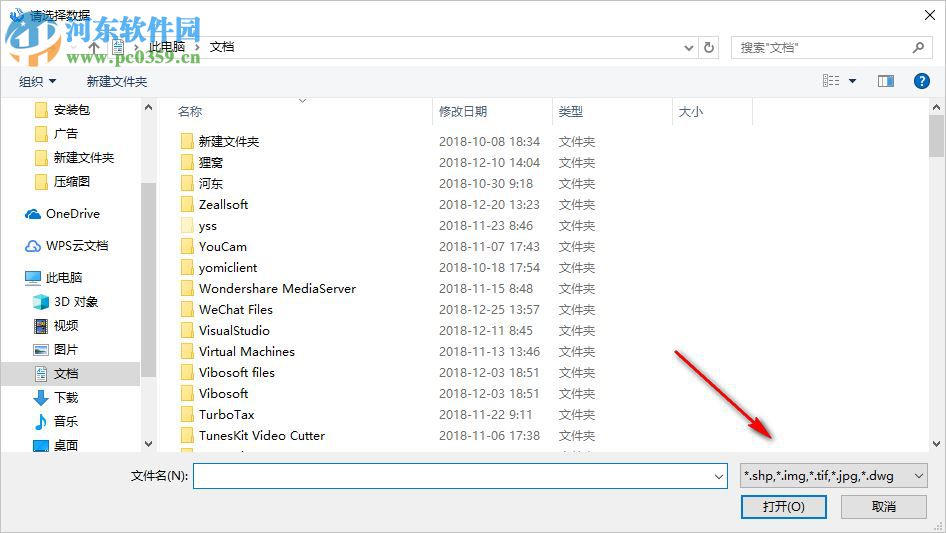
Task: Click the 2018-12-20 13:23 date cell
Action: (489, 205)
